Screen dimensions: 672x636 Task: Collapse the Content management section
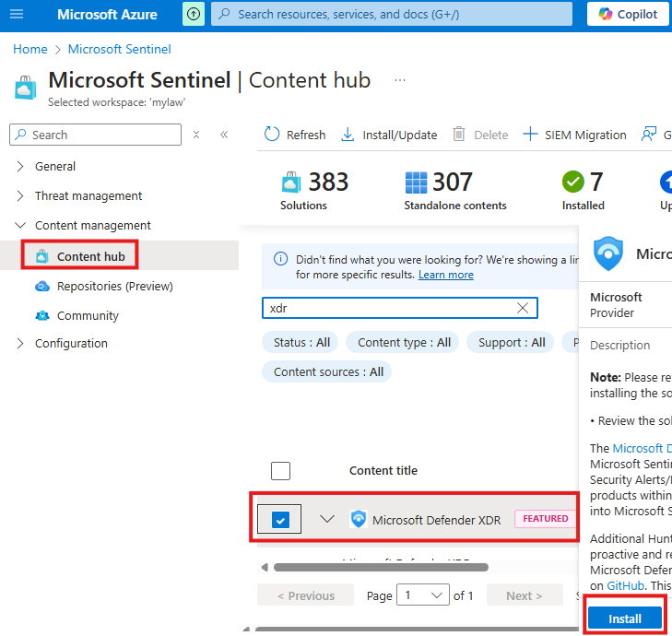point(19,226)
